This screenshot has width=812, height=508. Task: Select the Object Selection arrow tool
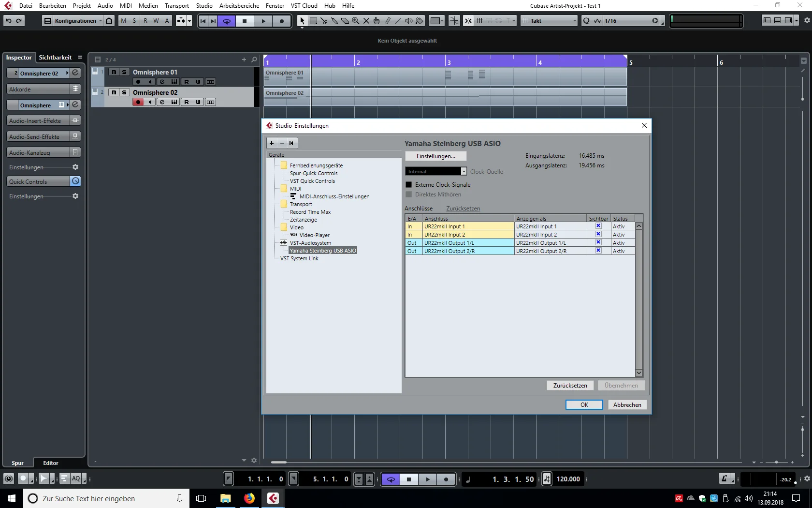coord(302,21)
